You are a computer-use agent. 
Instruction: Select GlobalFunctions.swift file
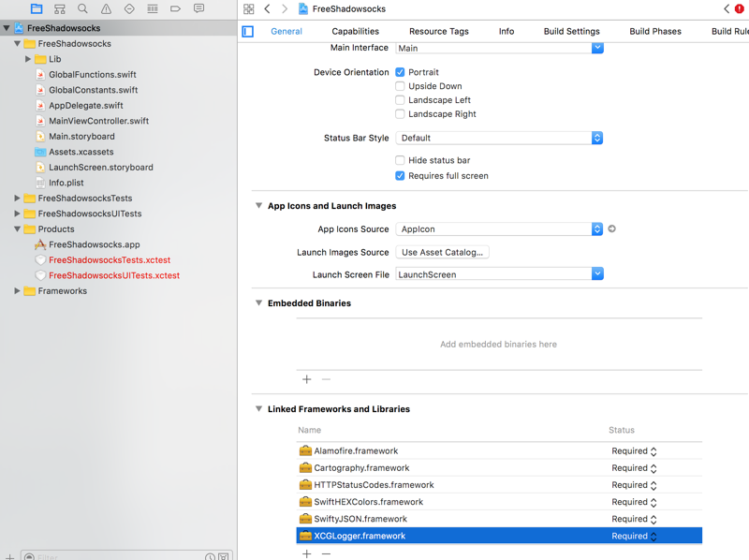[92, 75]
